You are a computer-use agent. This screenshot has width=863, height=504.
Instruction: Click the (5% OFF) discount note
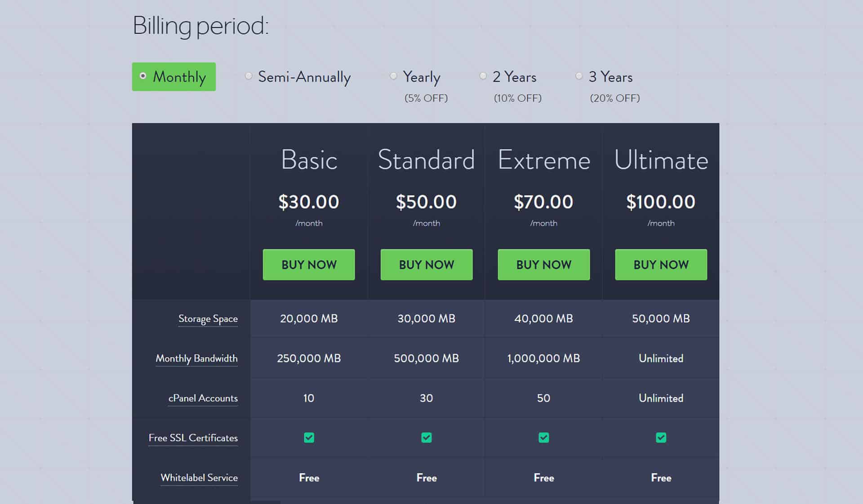click(426, 98)
